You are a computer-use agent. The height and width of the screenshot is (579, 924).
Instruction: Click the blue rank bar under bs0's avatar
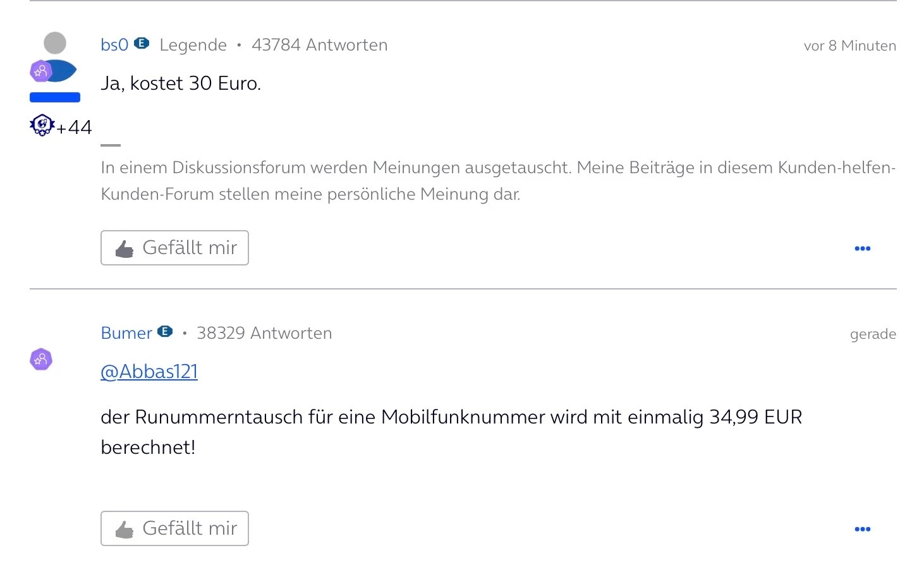pyautogui.click(x=55, y=97)
